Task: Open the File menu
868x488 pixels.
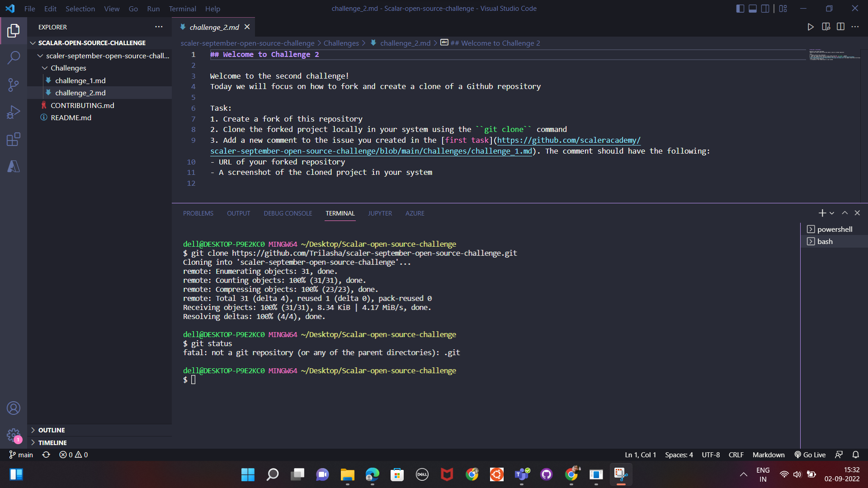Action: tap(30, 9)
